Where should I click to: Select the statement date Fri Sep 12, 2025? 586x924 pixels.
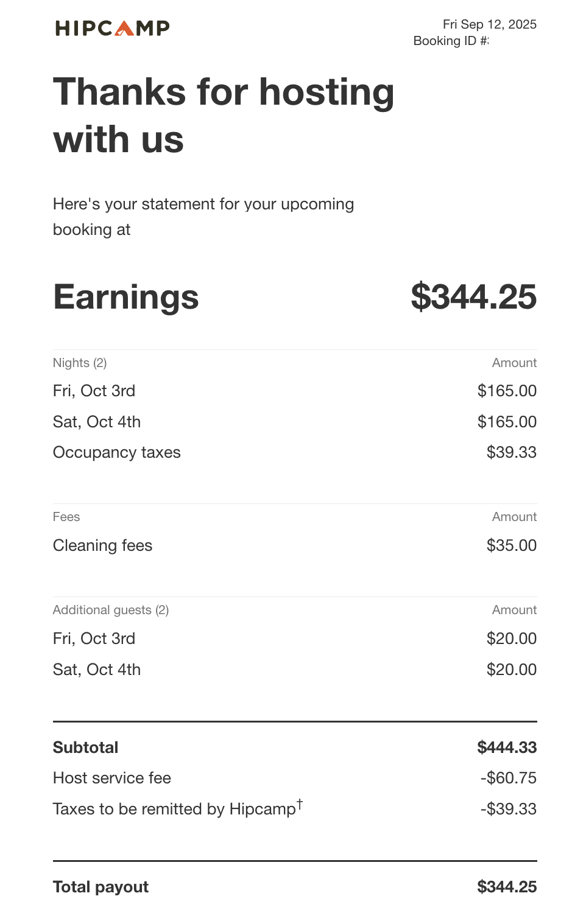(x=489, y=24)
